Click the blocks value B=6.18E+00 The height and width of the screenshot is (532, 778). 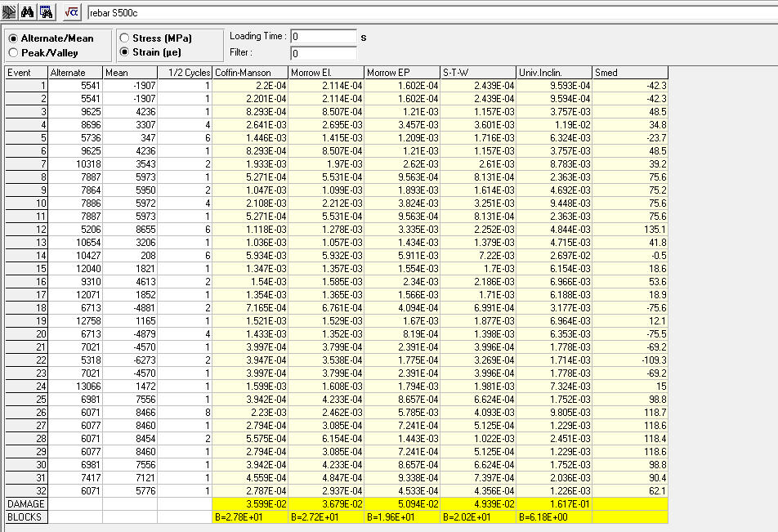point(554,517)
